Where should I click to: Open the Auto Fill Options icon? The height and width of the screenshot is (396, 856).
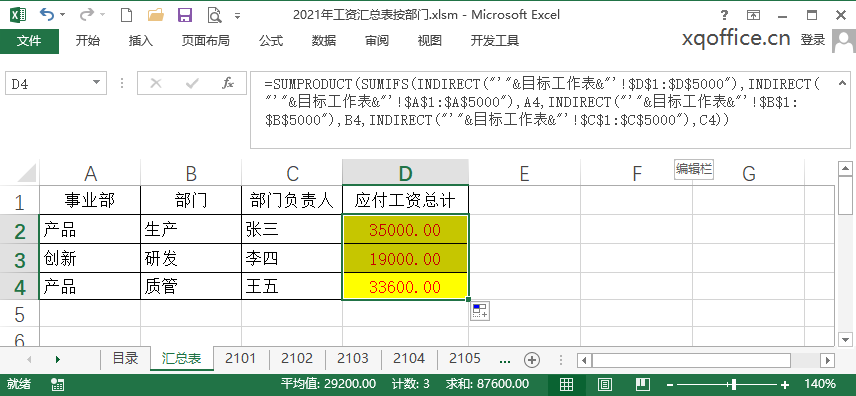click(480, 311)
